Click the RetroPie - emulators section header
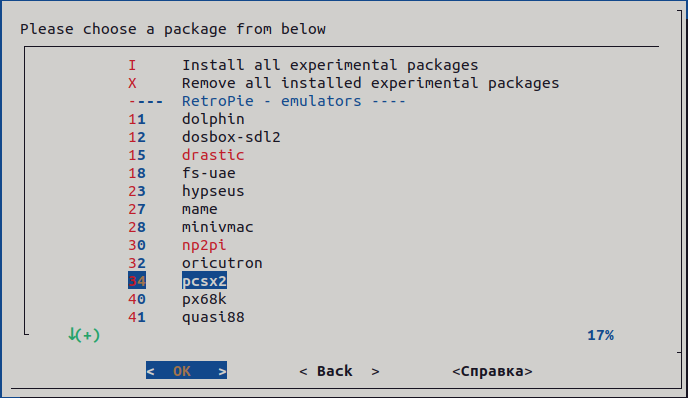 click(294, 101)
